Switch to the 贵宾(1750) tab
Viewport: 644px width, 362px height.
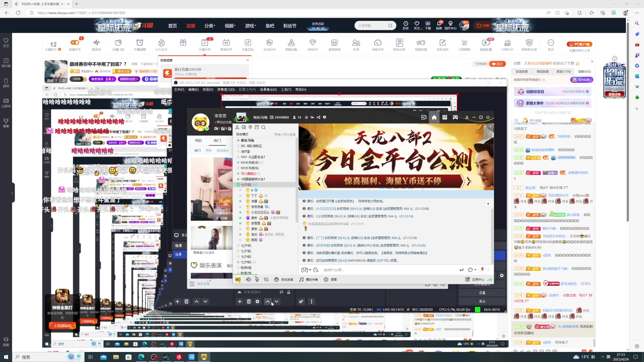point(563,72)
